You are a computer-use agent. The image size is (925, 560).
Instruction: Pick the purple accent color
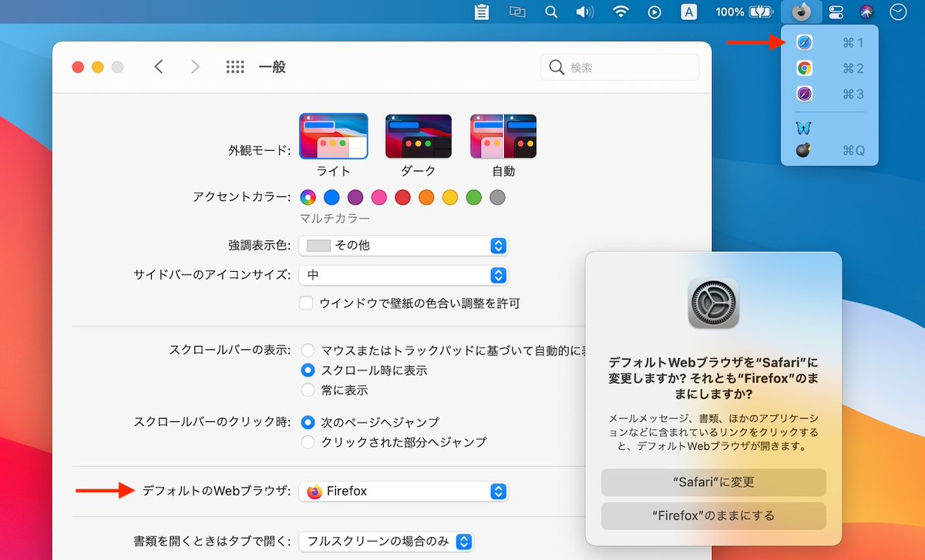355,197
